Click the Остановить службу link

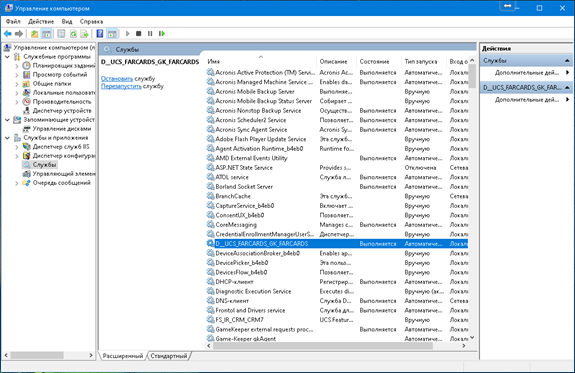pos(117,79)
